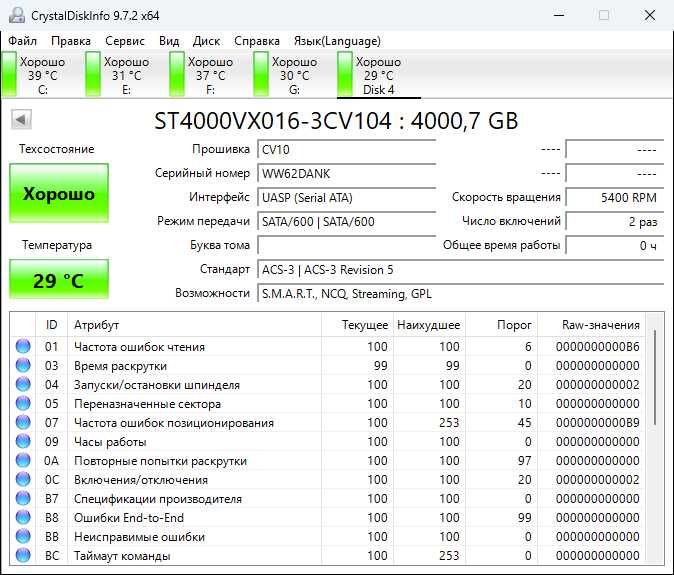The width and height of the screenshot is (674, 575).
Task: Select the row Ошибки End-to-End
Action: click(x=327, y=517)
